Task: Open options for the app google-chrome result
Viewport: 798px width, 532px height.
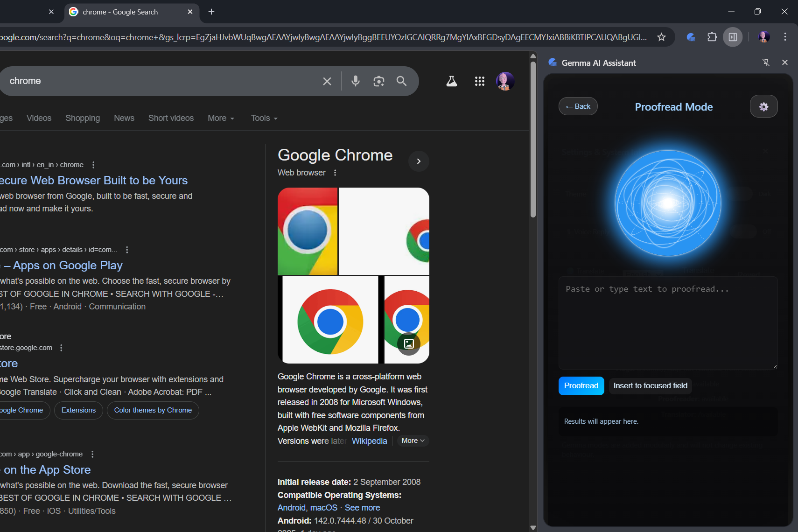Action: coord(92,454)
